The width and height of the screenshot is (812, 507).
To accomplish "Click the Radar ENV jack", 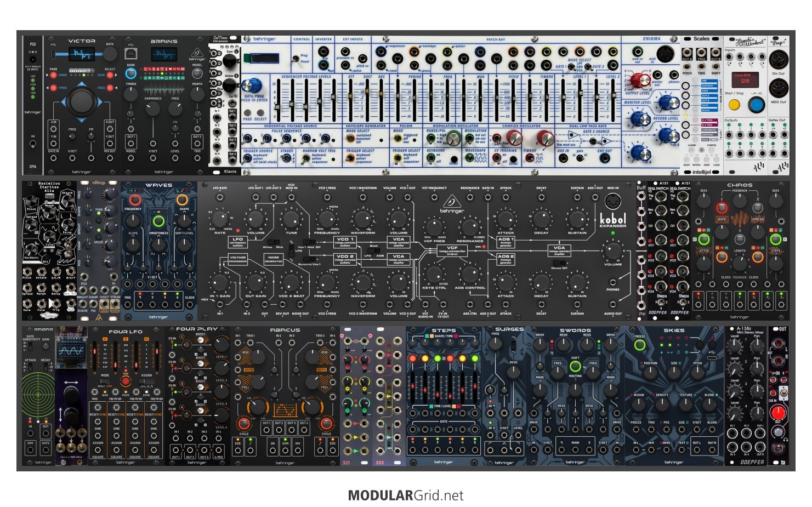I will [31, 451].
